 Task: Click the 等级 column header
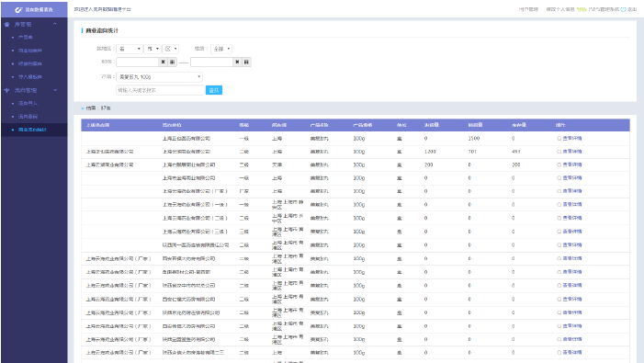244,125
